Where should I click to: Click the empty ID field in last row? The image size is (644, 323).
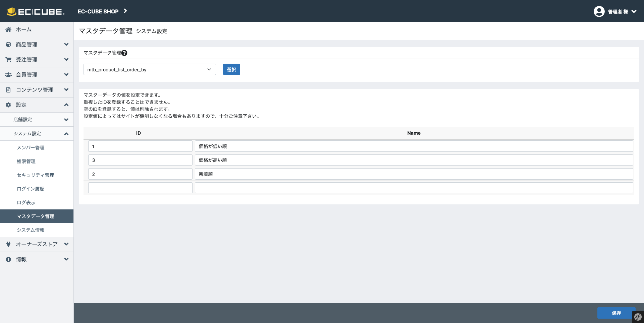pos(140,188)
